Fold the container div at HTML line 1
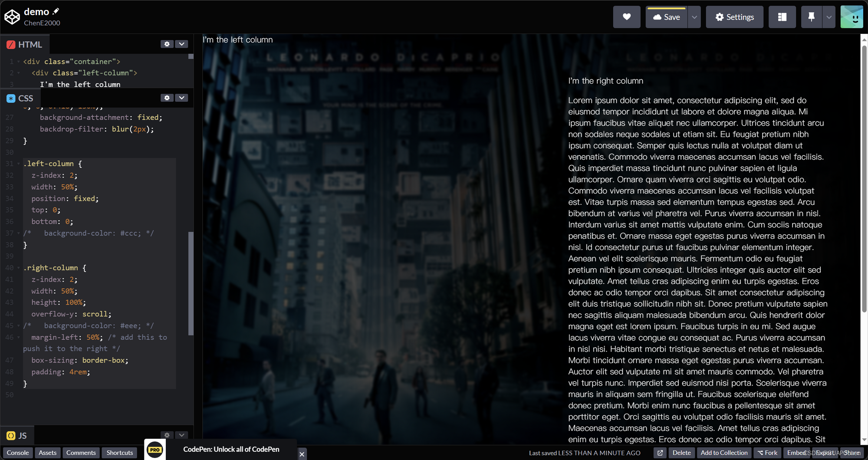The width and height of the screenshot is (868, 460). [19, 62]
